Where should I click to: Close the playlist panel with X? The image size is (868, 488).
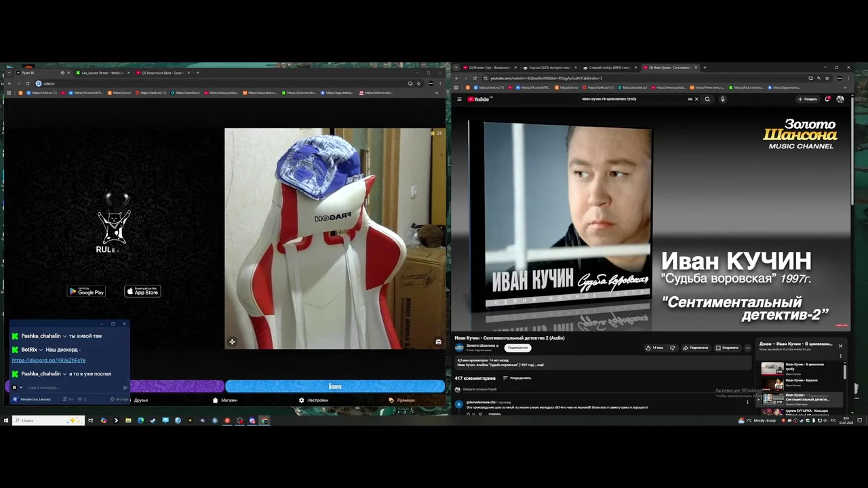(x=840, y=346)
